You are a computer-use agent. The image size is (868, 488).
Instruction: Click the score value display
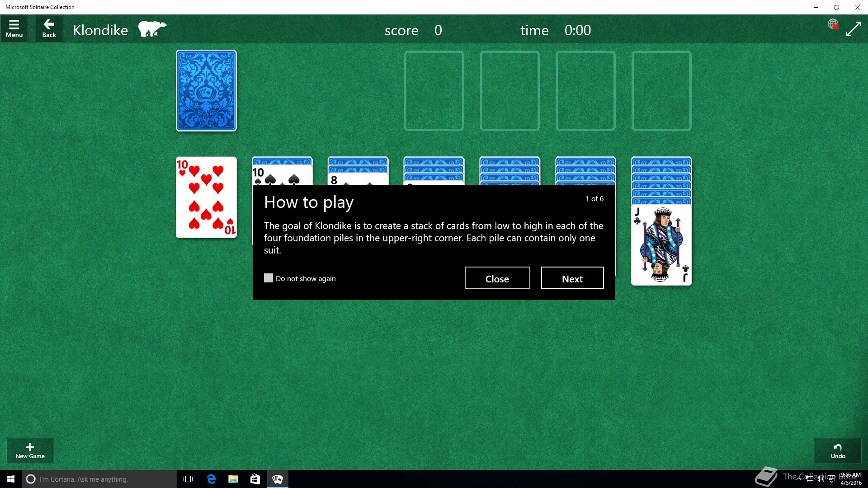click(x=438, y=30)
